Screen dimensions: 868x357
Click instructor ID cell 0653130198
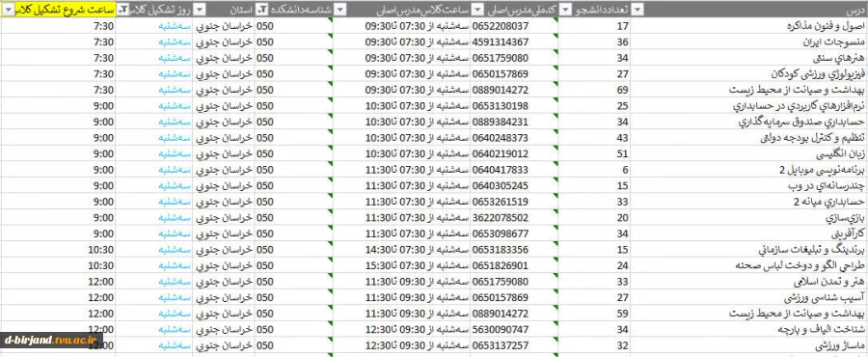pyautogui.click(x=514, y=106)
